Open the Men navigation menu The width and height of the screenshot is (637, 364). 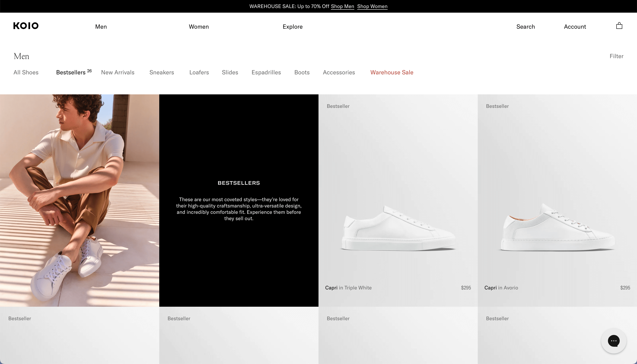101,27
